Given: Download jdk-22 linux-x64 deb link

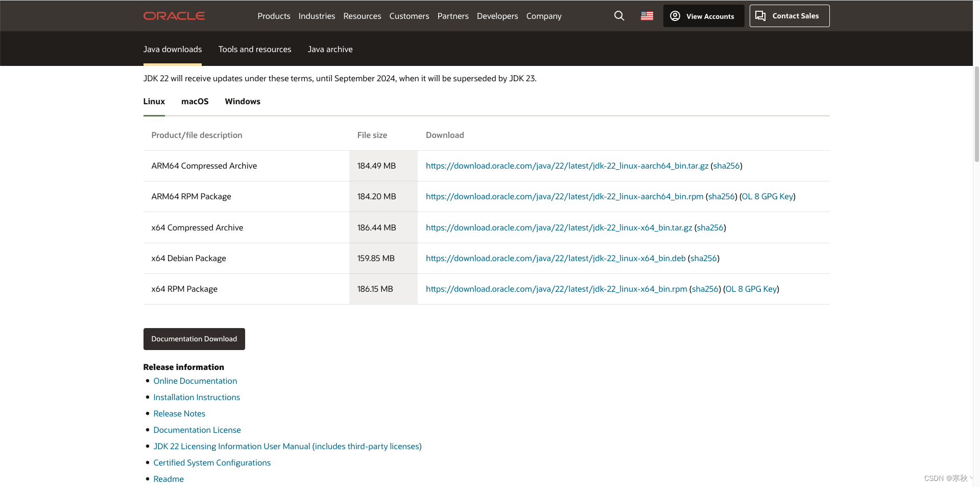Looking at the screenshot, I should [x=556, y=258].
